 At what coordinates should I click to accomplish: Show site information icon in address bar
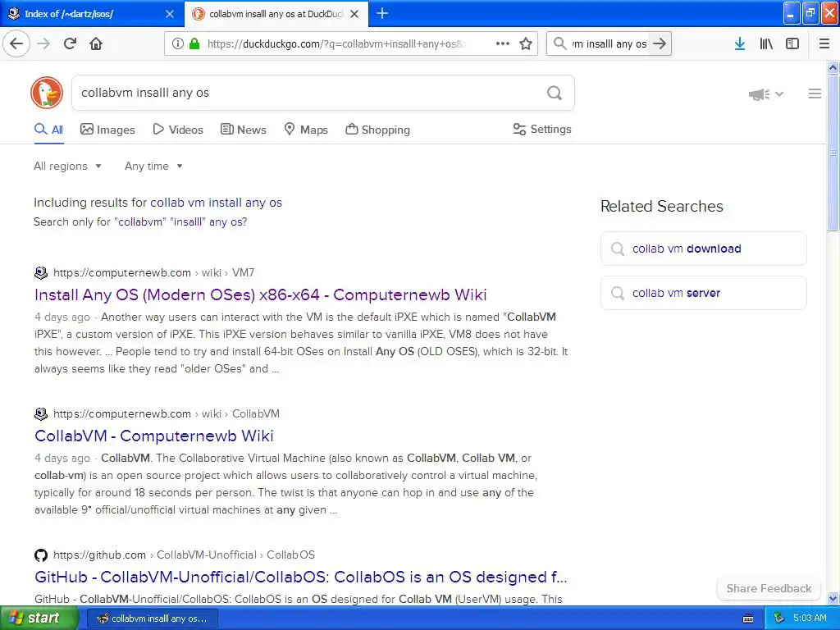178,43
